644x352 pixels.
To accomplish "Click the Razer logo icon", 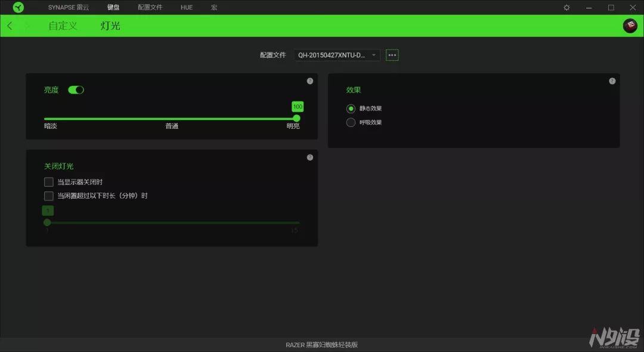I will pos(18,7).
